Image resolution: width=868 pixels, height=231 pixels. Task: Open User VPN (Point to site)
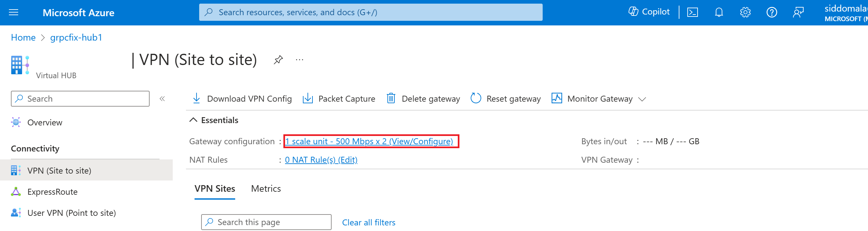[71, 213]
